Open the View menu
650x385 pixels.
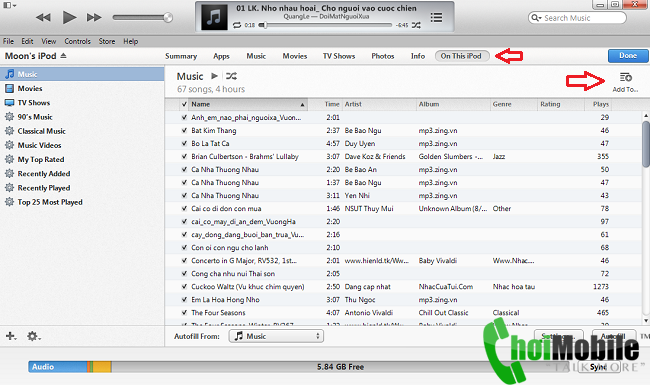(49, 41)
